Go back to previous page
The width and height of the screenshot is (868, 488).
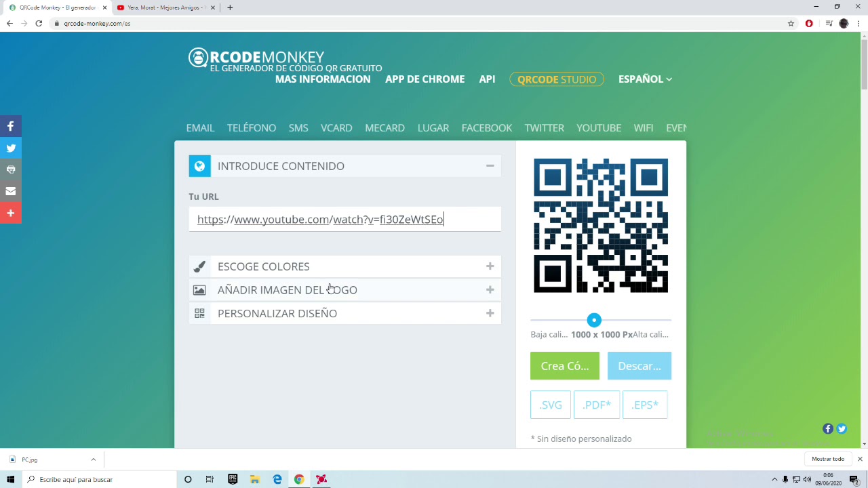pos(9,23)
